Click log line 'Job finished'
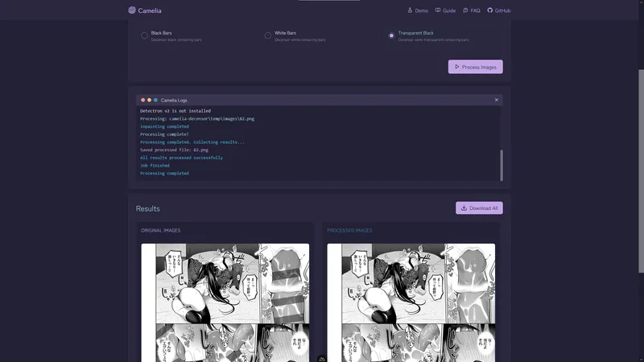This screenshot has width=644, height=362. [x=155, y=166]
